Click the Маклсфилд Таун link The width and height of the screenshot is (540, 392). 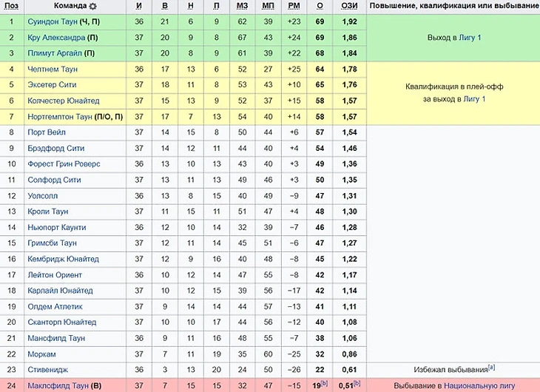point(58,385)
